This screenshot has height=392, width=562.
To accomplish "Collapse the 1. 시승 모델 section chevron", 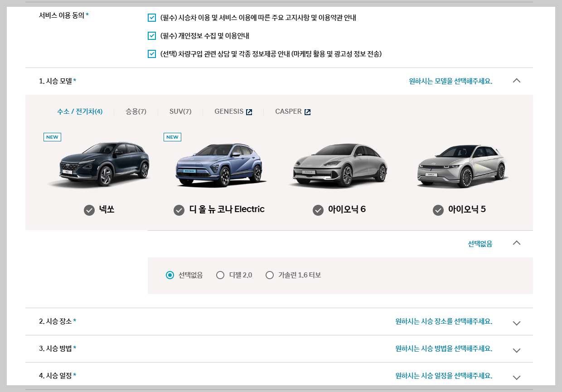I will tap(517, 81).
